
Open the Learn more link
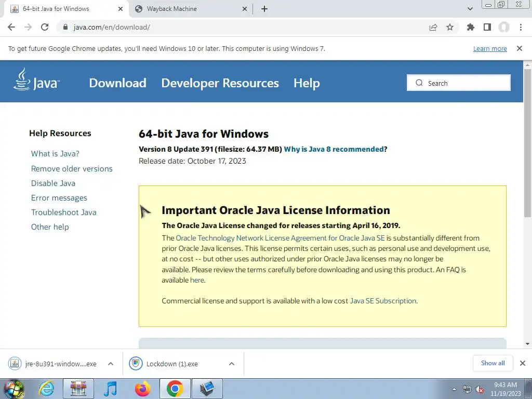[490, 49]
